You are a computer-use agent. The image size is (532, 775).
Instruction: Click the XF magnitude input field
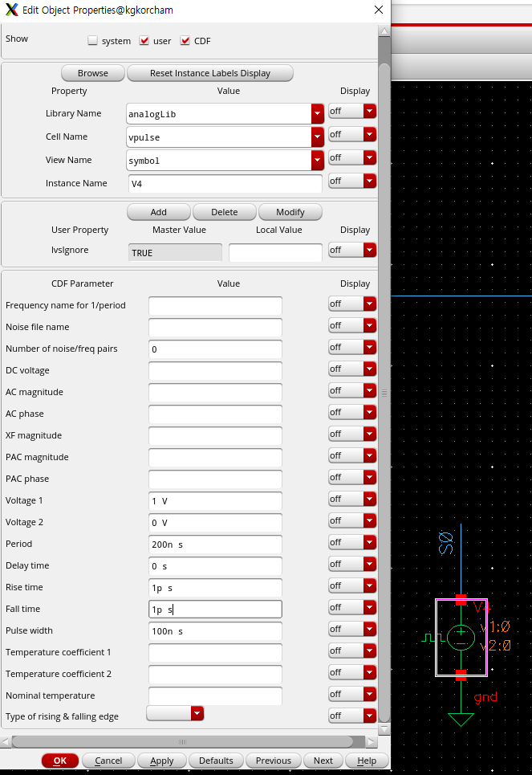pos(215,436)
